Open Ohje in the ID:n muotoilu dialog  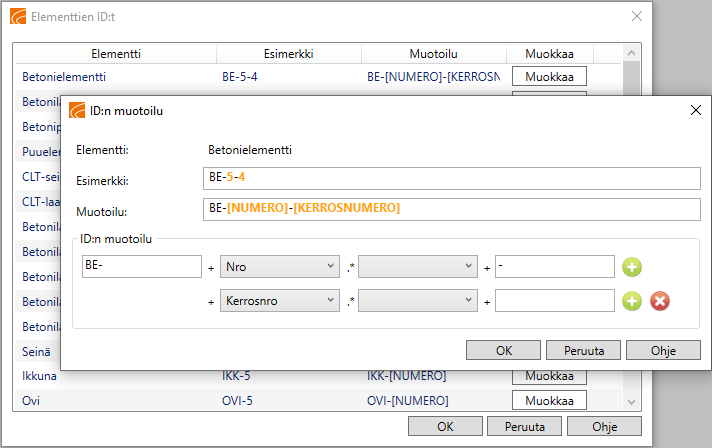[x=663, y=350]
